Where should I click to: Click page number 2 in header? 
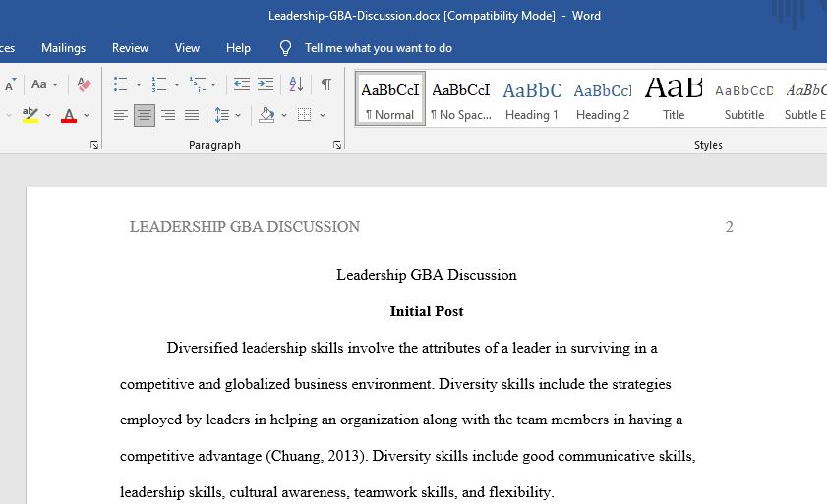[729, 227]
